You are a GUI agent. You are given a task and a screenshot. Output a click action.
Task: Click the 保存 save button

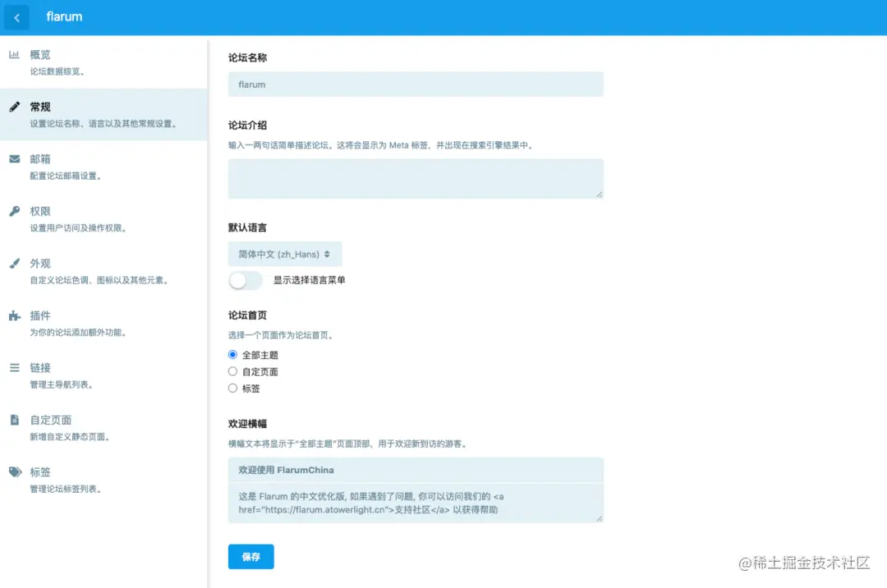(x=251, y=557)
